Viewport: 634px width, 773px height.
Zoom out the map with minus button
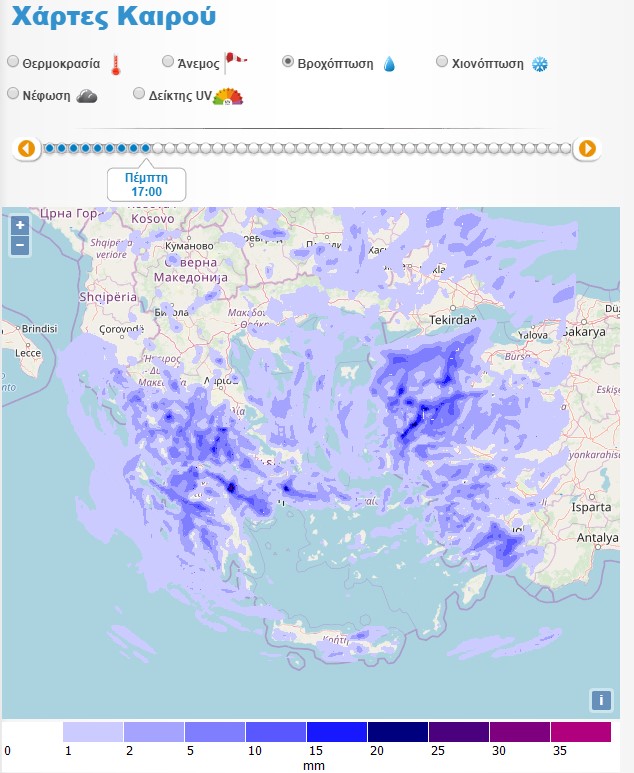click(19, 244)
